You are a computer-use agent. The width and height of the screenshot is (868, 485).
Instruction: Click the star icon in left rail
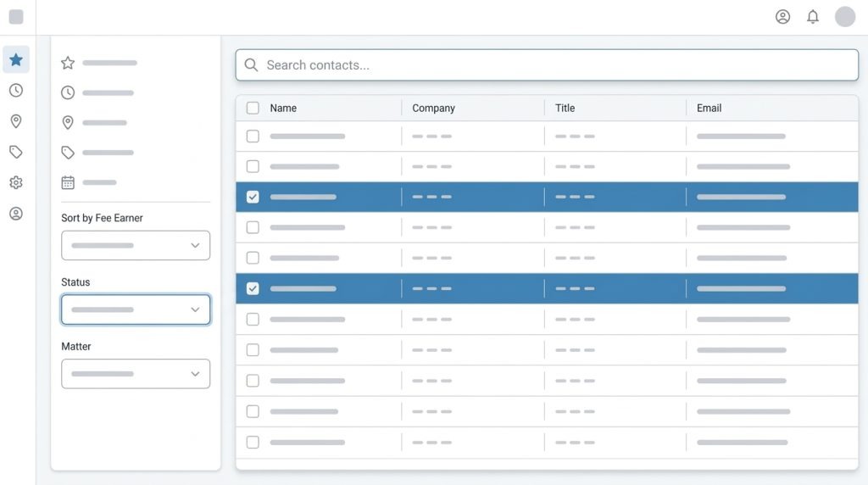[16, 59]
